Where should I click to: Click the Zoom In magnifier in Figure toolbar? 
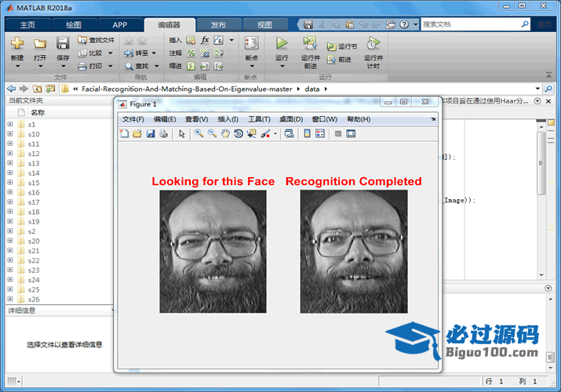tap(199, 134)
